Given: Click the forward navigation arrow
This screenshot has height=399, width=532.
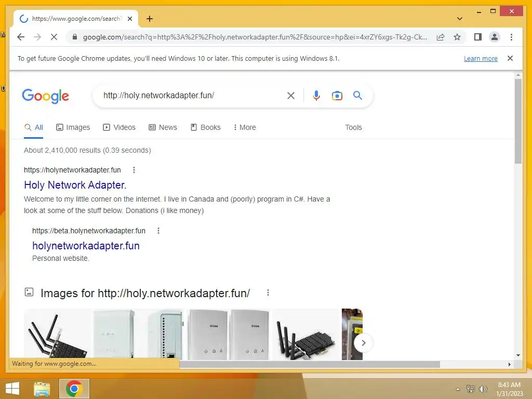Looking at the screenshot, I should click(37, 37).
